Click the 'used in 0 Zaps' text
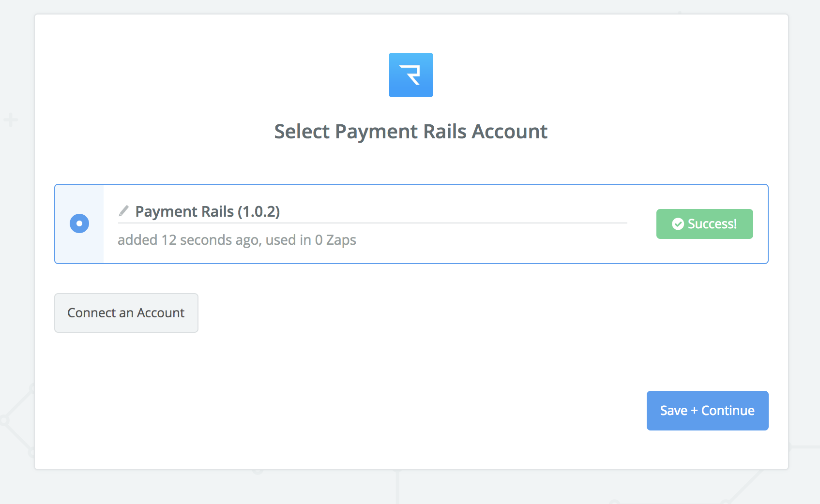The image size is (820, 504). point(311,240)
